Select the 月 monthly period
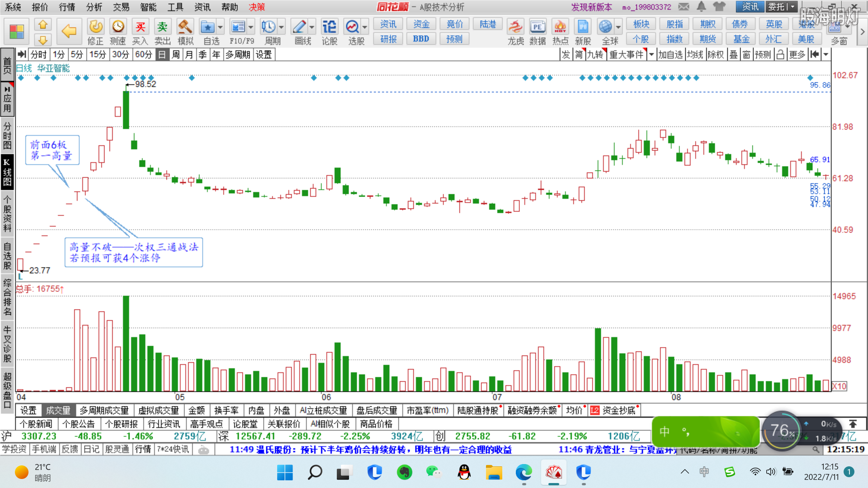 [189, 55]
